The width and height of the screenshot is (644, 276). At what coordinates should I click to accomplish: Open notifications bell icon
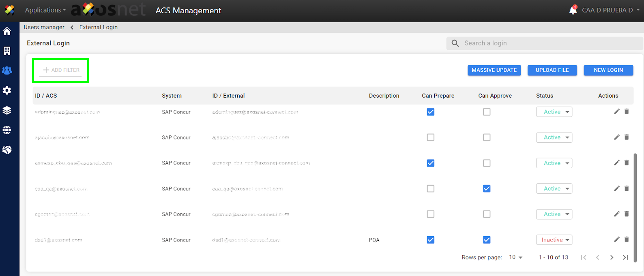573,10
